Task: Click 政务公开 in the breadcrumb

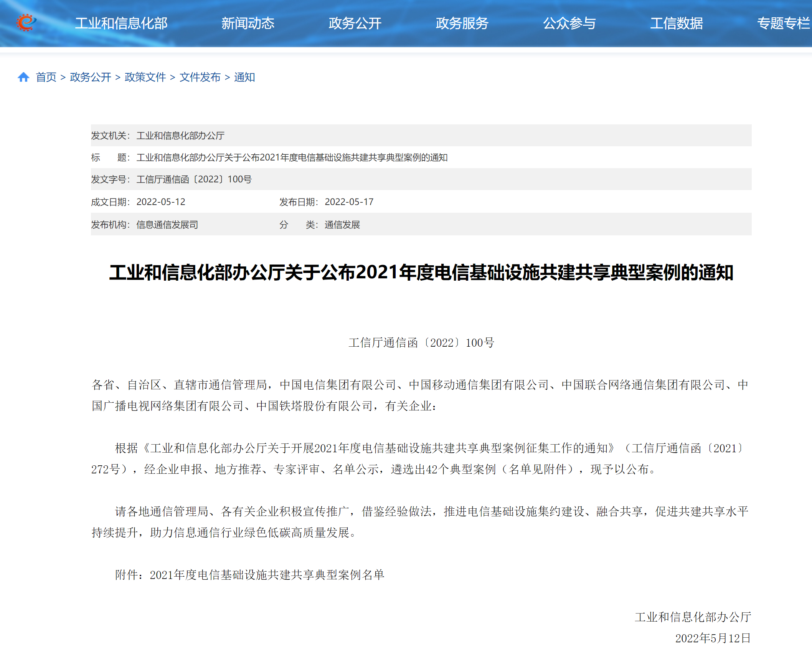Action: pos(91,77)
